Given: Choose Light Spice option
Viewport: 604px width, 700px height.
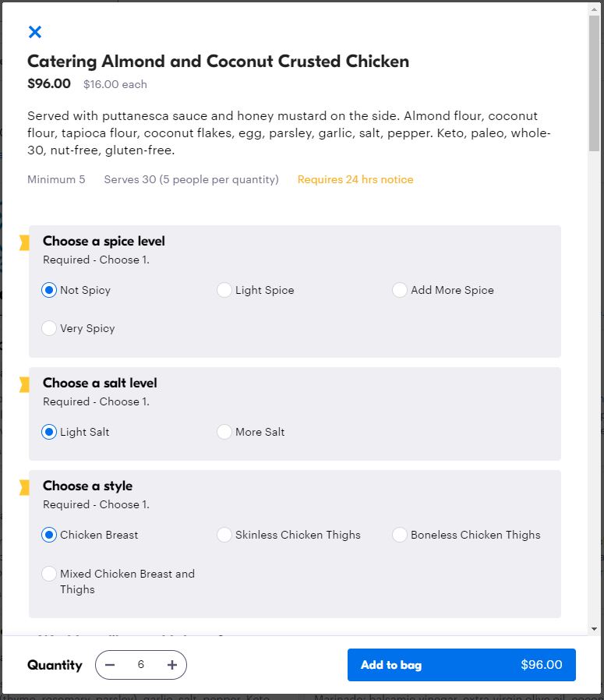Looking at the screenshot, I should click(224, 290).
